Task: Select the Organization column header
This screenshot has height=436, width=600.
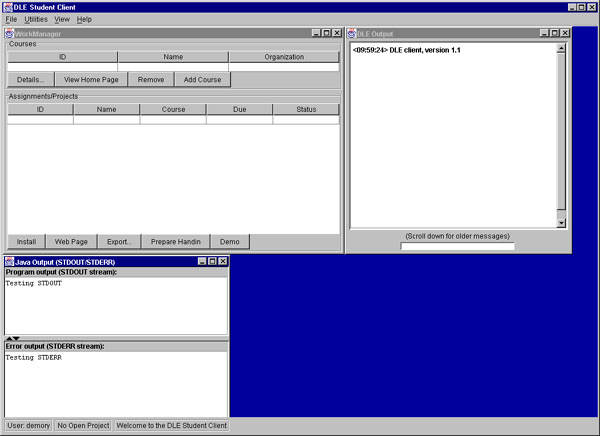Action: click(284, 57)
